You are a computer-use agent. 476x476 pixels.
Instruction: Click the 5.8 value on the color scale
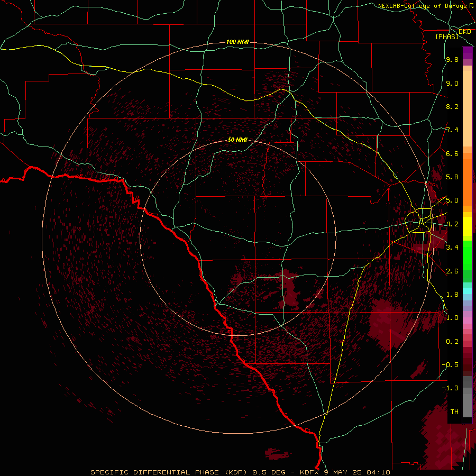click(x=452, y=177)
